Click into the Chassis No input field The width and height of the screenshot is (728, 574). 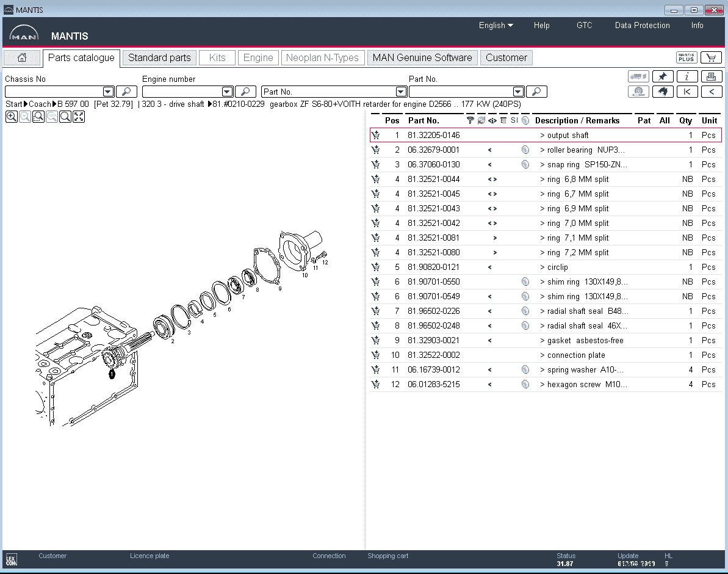pyautogui.click(x=54, y=92)
